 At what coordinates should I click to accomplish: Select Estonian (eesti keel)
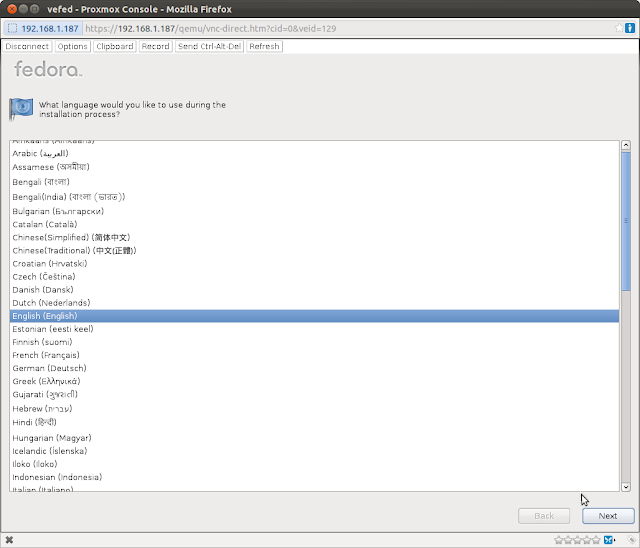[314, 329]
